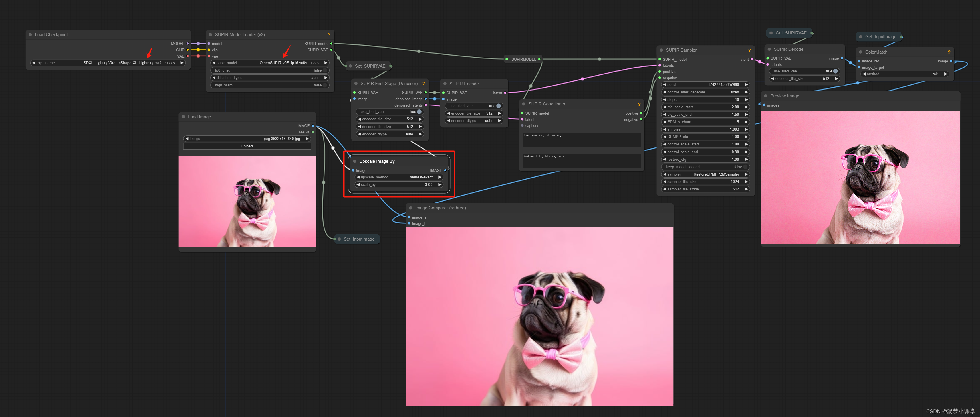
Task: Disable use_tiled_vae in SUPIR Decode
Action: tap(835, 71)
